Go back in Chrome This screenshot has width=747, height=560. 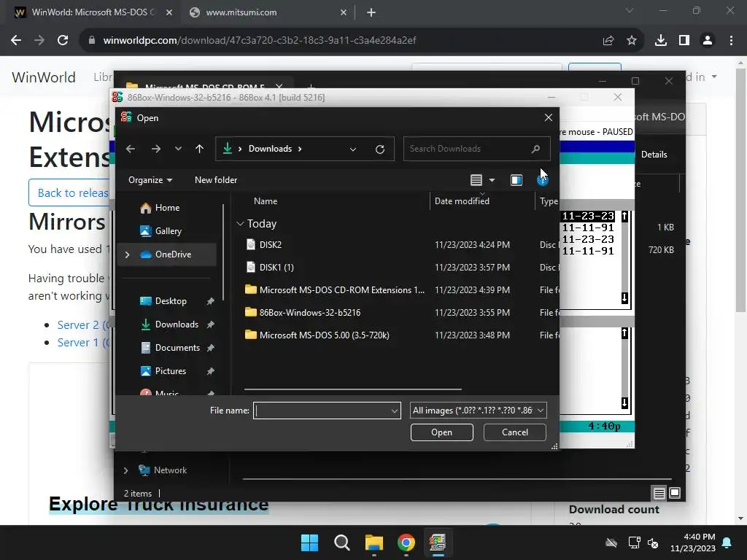click(x=16, y=41)
